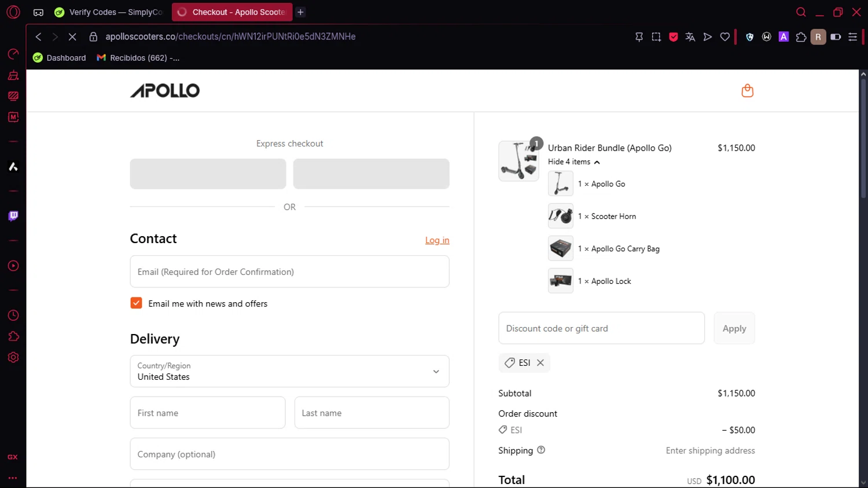868x488 pixels.
Task: Click the Twitch icon in the sidebar
Action: click(x=13, y=216)
